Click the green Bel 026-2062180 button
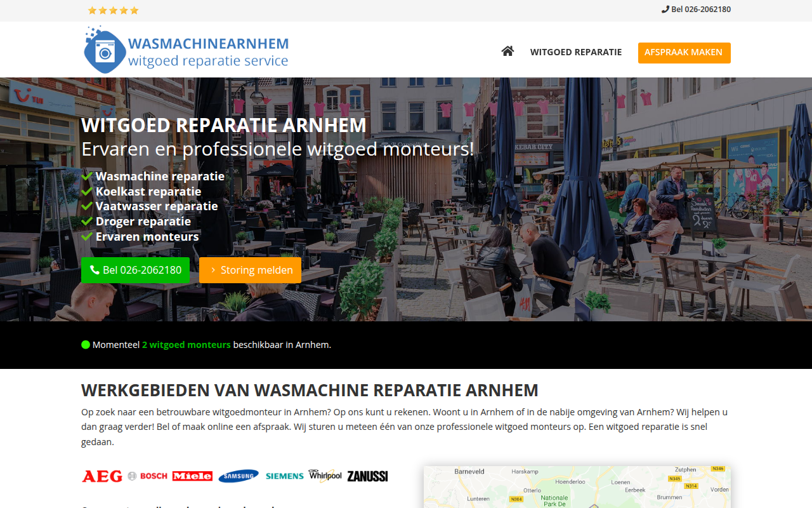The width and height of the screenshot is (812, 508). coord(135,270)
